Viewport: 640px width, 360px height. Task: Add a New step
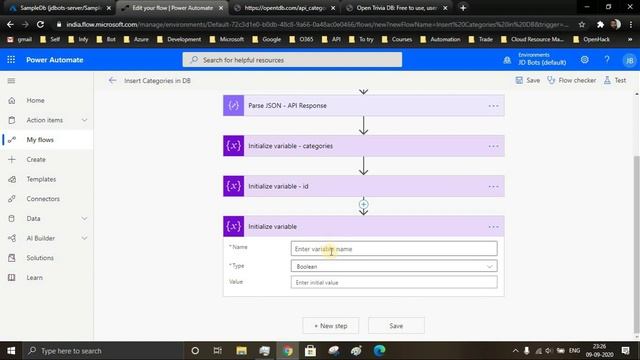(x=331, y=326)
